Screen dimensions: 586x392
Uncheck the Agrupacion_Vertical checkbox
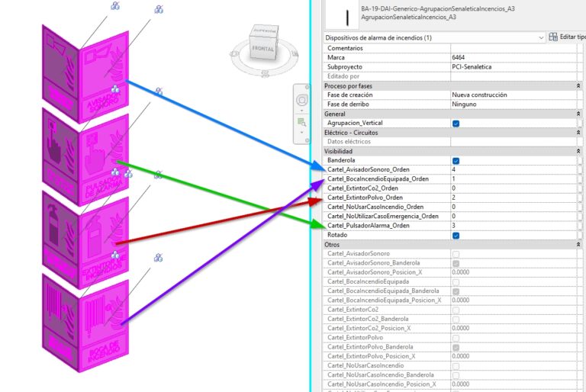pos(456,123)
